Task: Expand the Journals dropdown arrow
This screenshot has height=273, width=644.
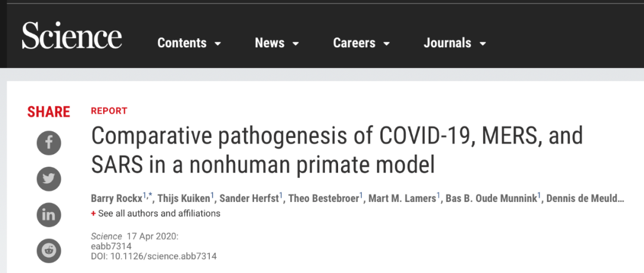Action: (x=482, y=44)
